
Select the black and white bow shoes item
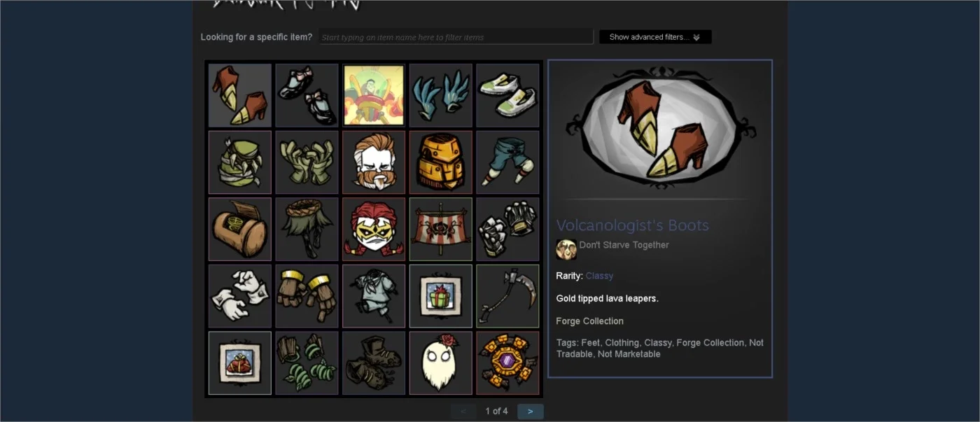pyautogui.click(x=307, y=95)
